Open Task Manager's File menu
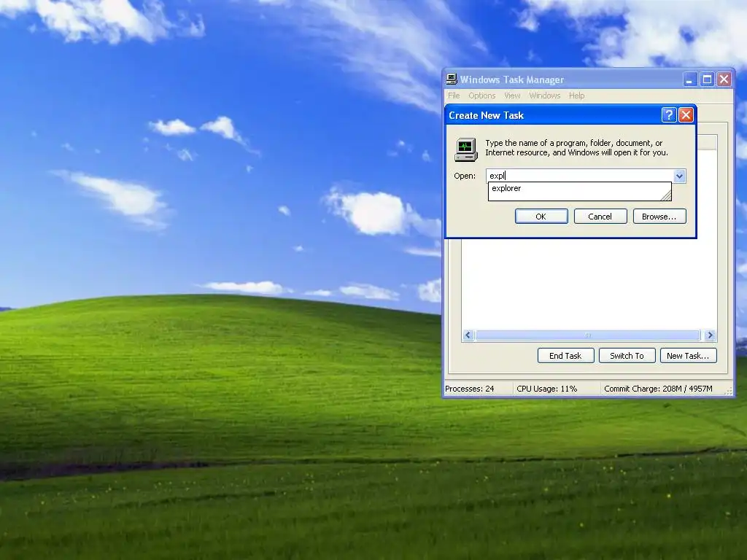 454,96
